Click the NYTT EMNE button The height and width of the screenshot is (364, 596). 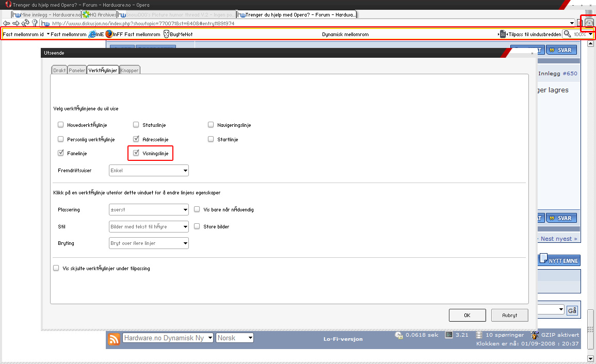559,260
